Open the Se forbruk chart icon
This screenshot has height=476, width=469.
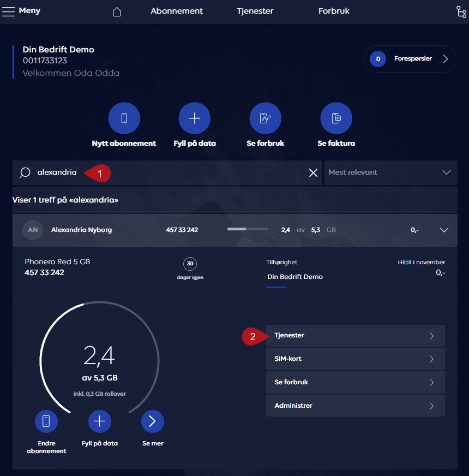pos(266,118)
